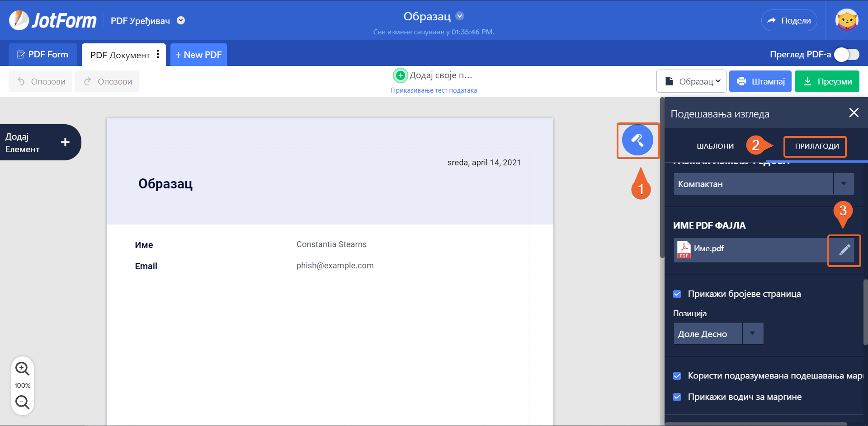Viewport: 868px width, 426px height.
Task: Uncheck Прикажи водич за маргине checkbox
Action: coord(677,397)
